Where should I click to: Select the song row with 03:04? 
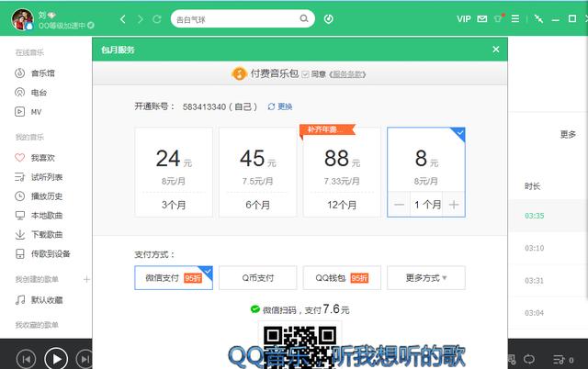548,312
